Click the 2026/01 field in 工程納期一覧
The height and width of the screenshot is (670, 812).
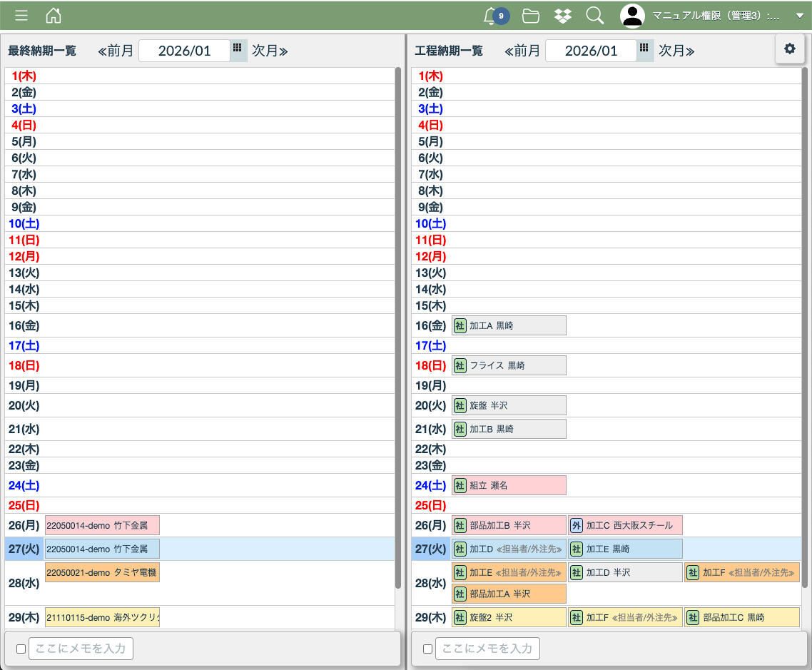click(x=591, y=51)
